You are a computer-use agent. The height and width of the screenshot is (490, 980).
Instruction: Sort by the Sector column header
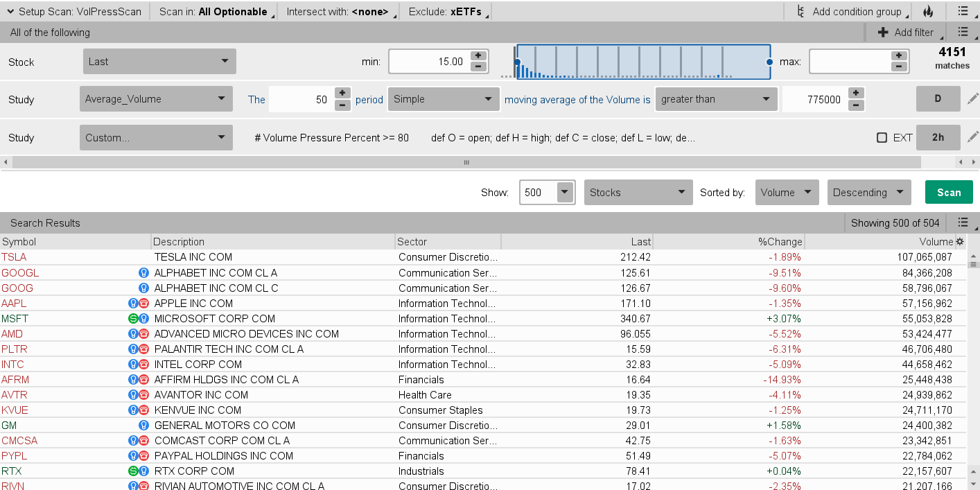pos(448,242)
